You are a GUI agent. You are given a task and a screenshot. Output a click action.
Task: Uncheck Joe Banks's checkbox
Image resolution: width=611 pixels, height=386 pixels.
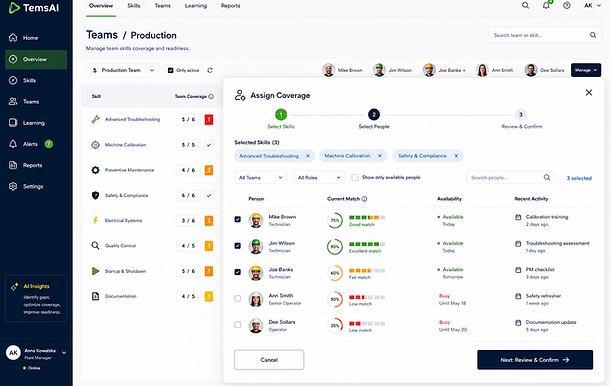pos(237,272)
